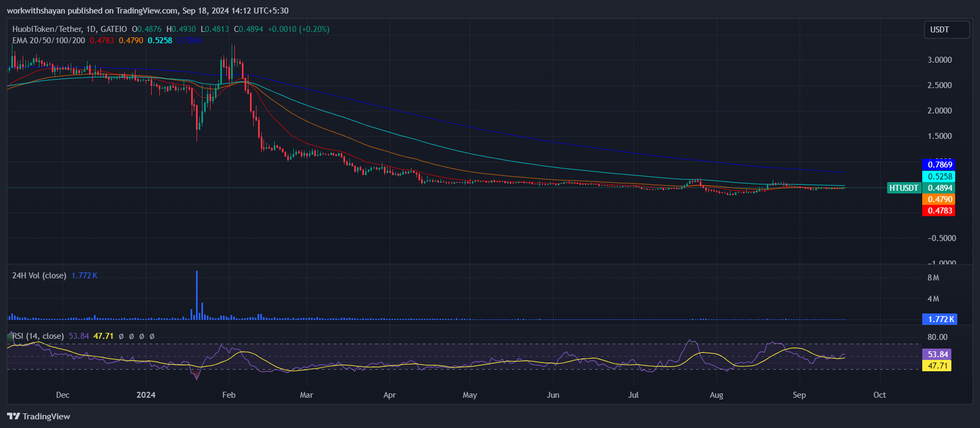Click the TradingView logo at bottom left

pos(38,416)
